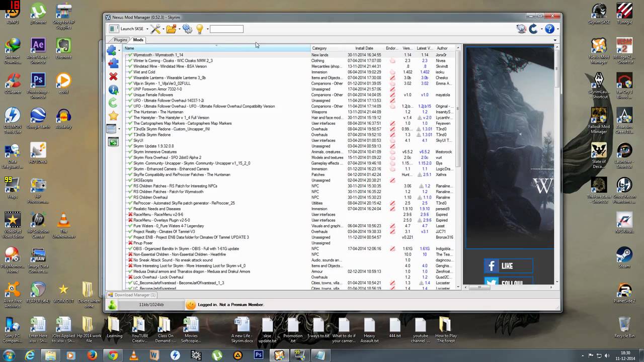Click the blue reset arrow icon top right
644x362 pixels.
point(533,29)
